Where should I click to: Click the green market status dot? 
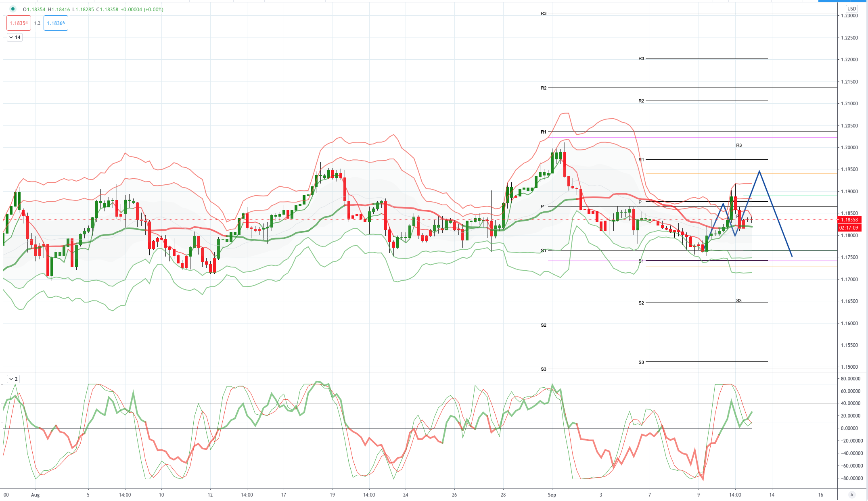click(x=13, y=9)
